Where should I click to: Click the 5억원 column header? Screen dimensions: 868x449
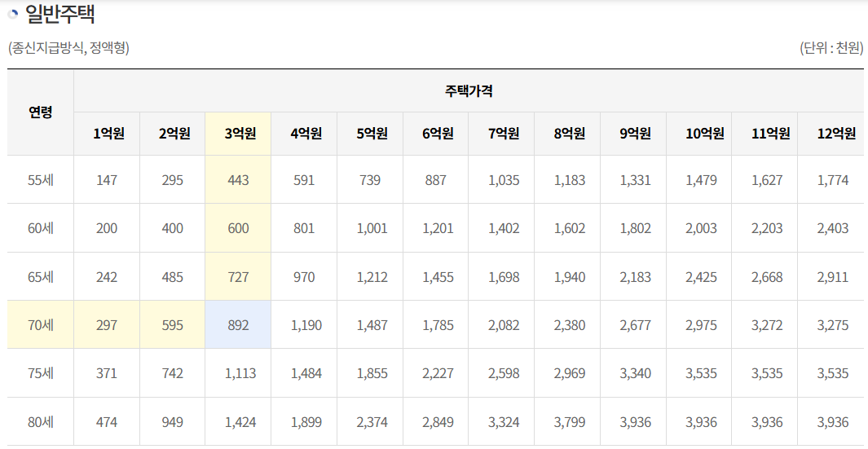click(370, 134)
